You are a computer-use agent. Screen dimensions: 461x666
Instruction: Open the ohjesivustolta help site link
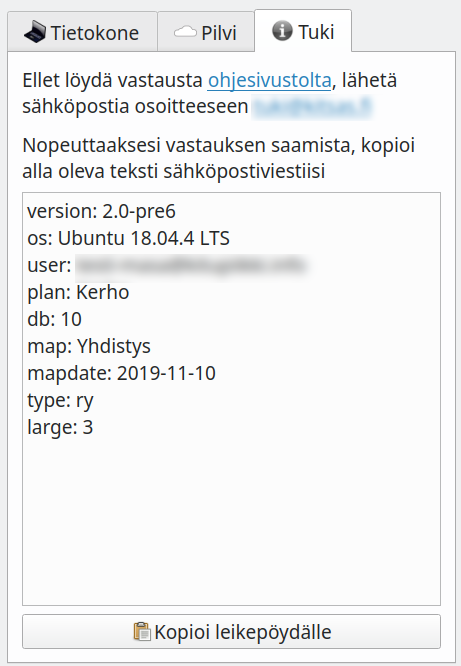(269, 80)
